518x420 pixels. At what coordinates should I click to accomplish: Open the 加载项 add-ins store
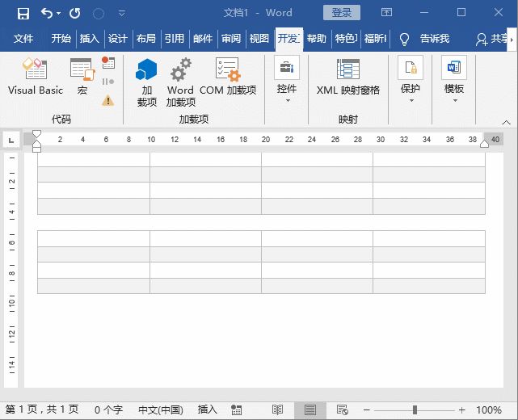pyautogui.click(x=147, y=82)
